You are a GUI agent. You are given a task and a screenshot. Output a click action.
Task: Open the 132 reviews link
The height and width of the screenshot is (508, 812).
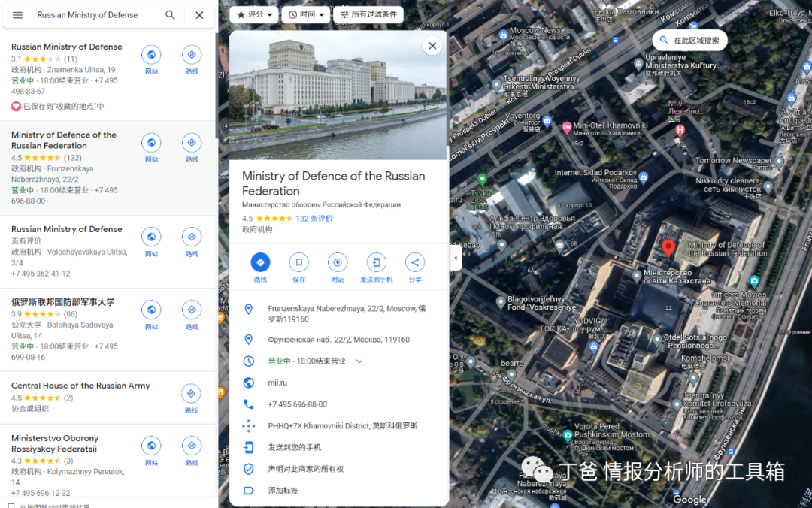[314, 219]
